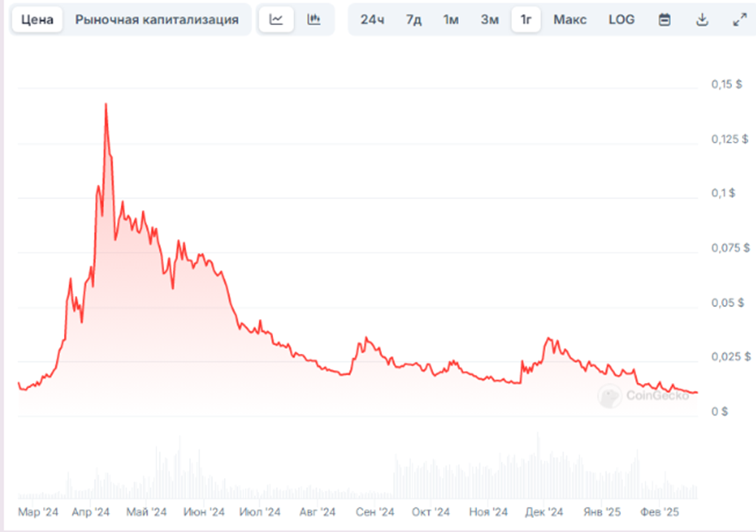Click the 0,15 $ axis label
This screenshot has width=756, height=532.
click(726, 84)
